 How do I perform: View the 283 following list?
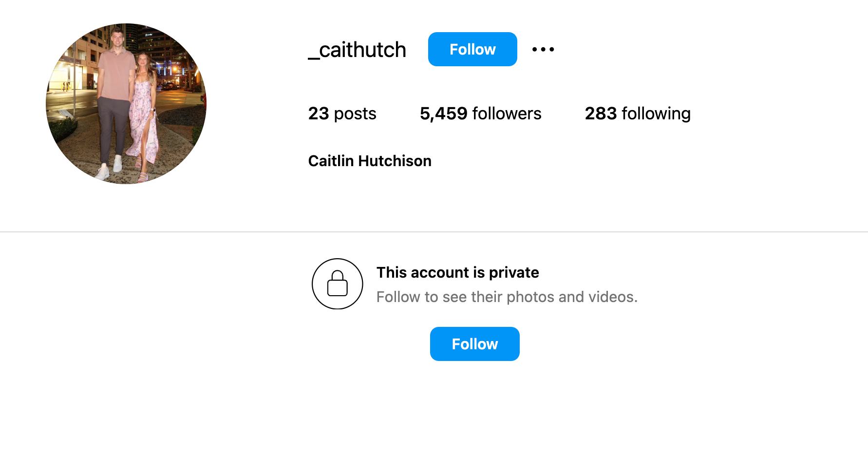638,114
